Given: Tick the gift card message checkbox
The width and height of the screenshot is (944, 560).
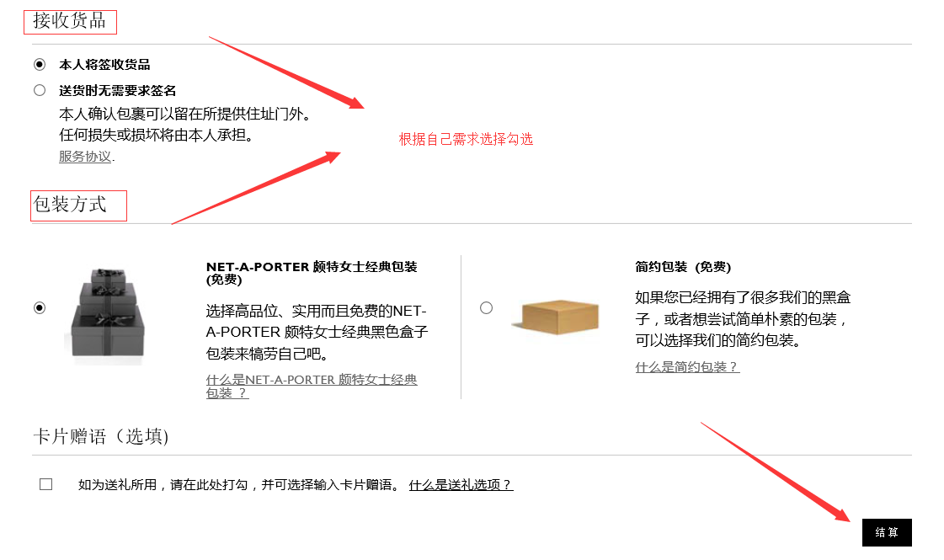Looking at the screenshot, I should pyautogui.click(x=45, y=484).
